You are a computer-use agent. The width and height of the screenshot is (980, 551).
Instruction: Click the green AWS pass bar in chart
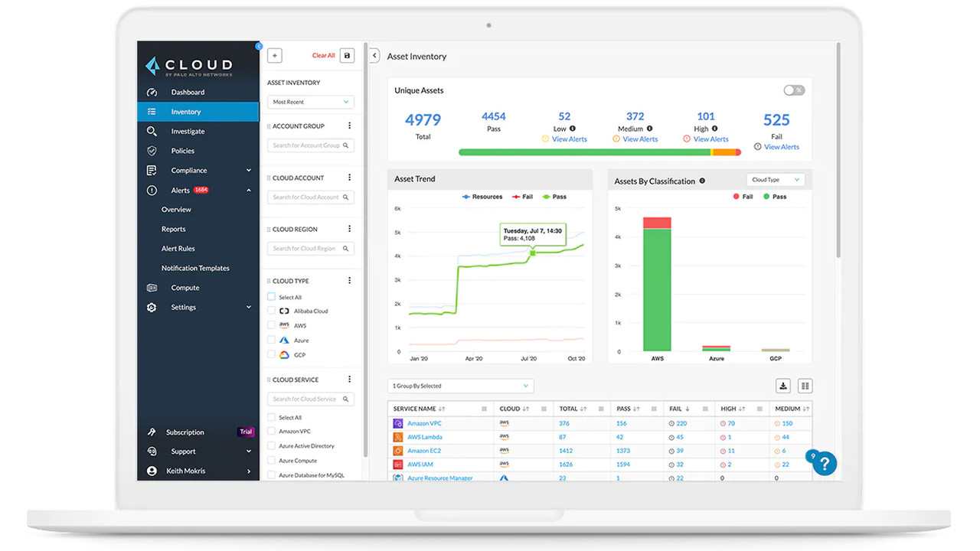(657, 289)
